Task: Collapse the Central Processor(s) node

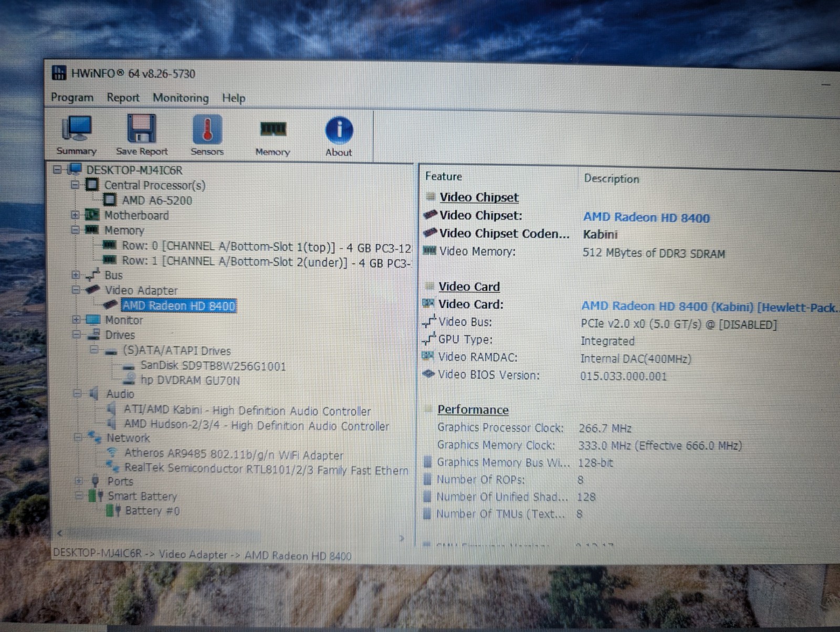Action: click(75, 185)
